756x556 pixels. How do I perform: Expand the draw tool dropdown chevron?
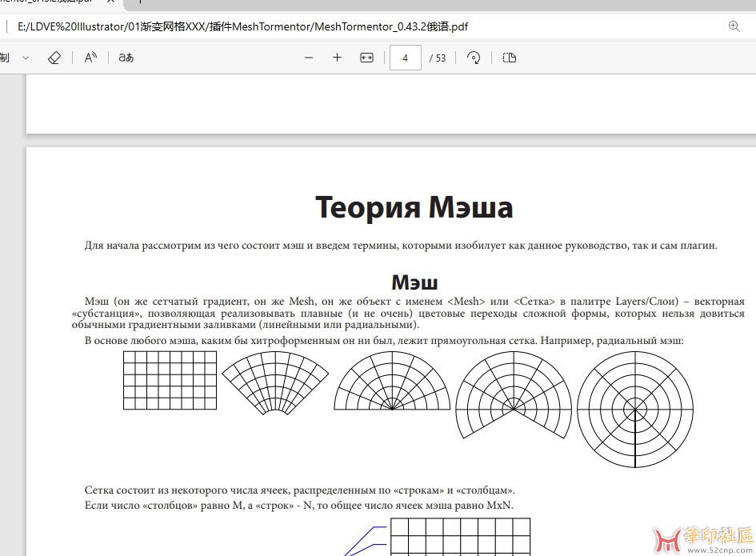26,58
